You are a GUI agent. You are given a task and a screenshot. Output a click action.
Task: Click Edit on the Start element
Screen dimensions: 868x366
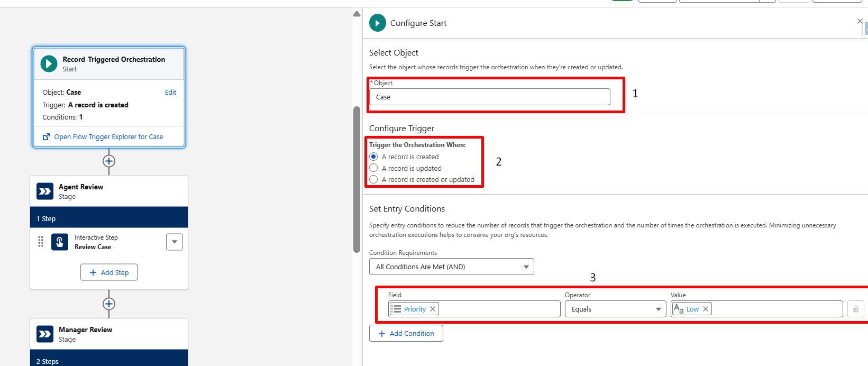coord(170,92)
